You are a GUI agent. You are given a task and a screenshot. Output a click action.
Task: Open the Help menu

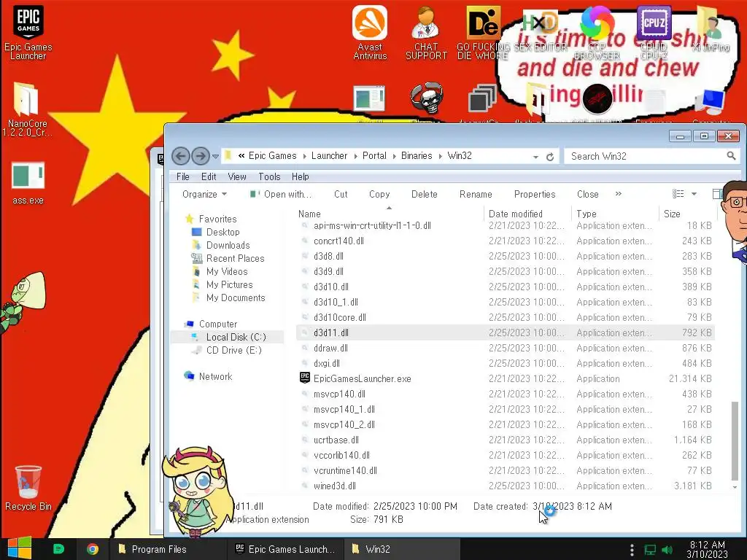click(x=300, y=176)
